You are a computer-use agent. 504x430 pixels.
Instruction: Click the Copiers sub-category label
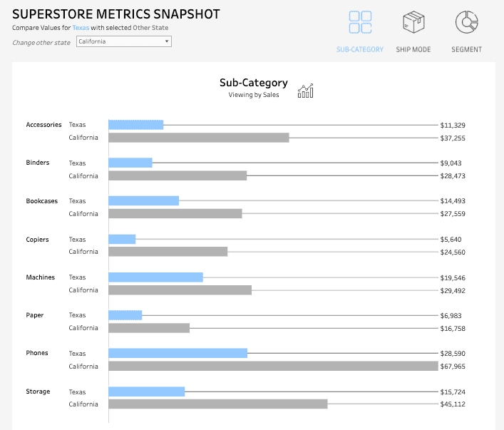point(37,240)
